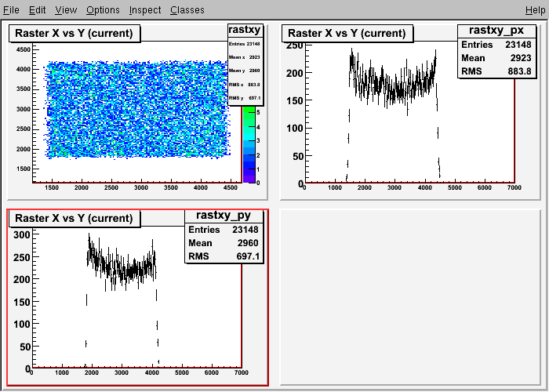549x392 pixels.
Task: Click the Entries 23148 row in rastxy_px stats
Action: (x=496, y=45)
